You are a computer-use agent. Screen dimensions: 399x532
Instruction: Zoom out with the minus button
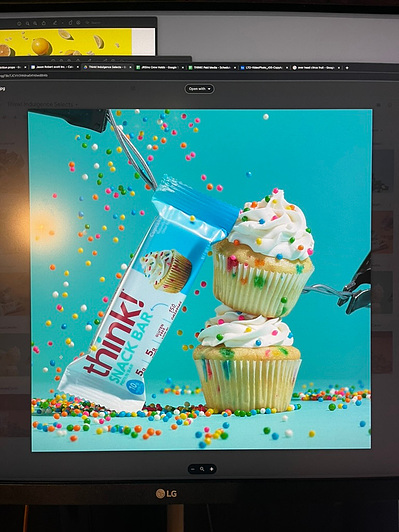(193, 469)
